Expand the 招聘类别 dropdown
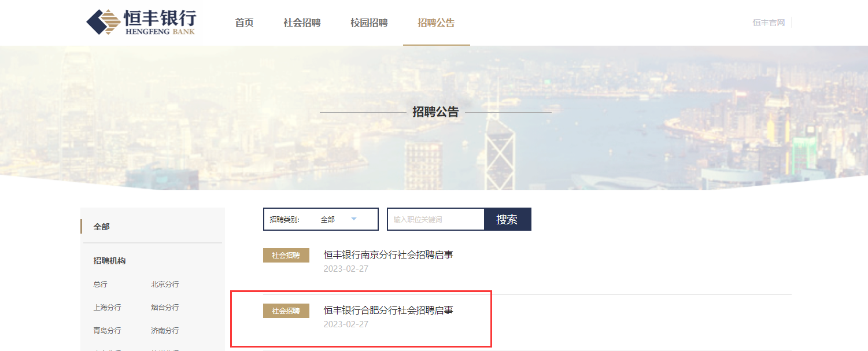Image resolution: width=868 pixels, height=351 pixels. pyautogui.click(x=321, y=219)
